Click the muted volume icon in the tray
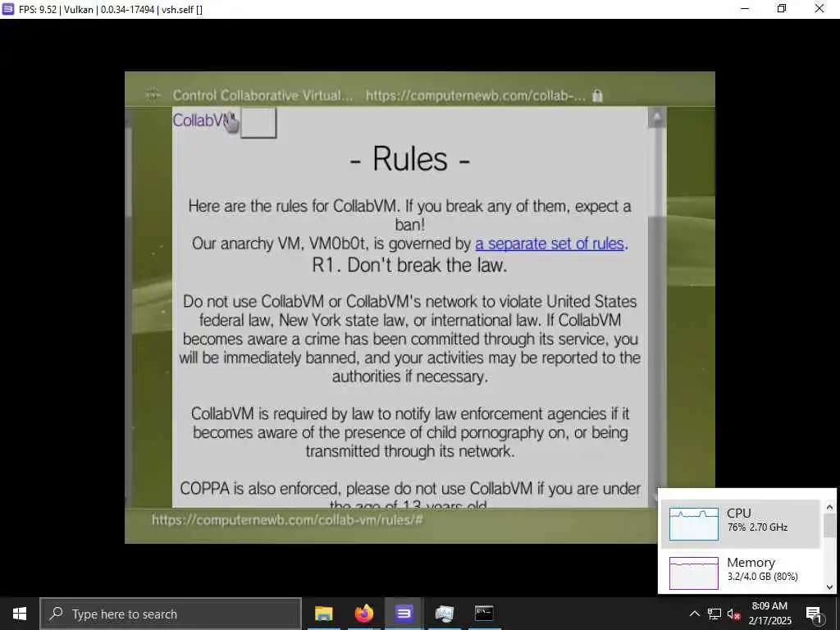 click(733, 614)
